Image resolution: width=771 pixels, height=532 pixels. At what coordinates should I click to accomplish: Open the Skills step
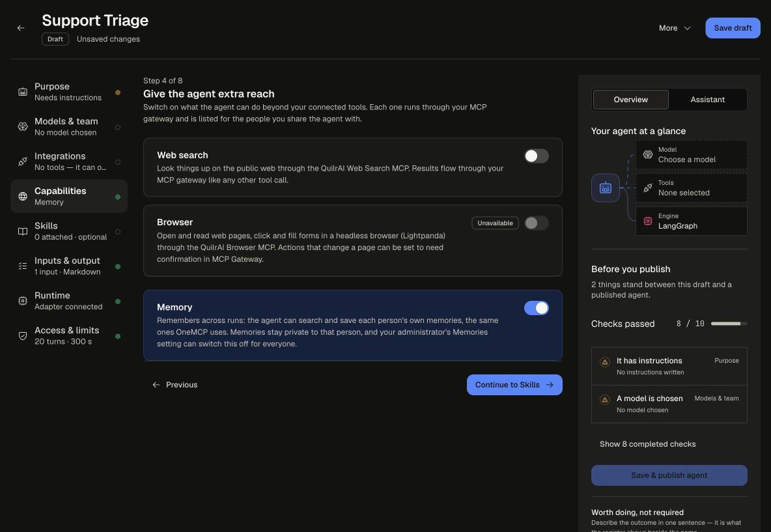click(x=69, y=232)
